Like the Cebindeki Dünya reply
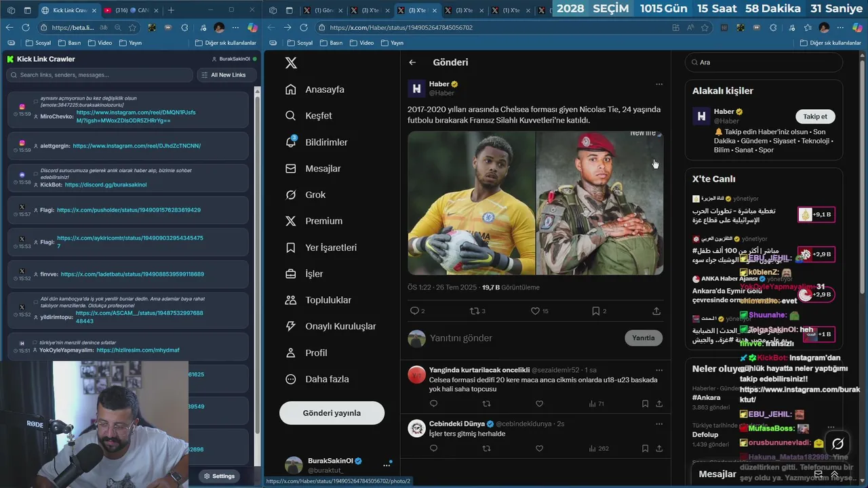 [539, 449]
